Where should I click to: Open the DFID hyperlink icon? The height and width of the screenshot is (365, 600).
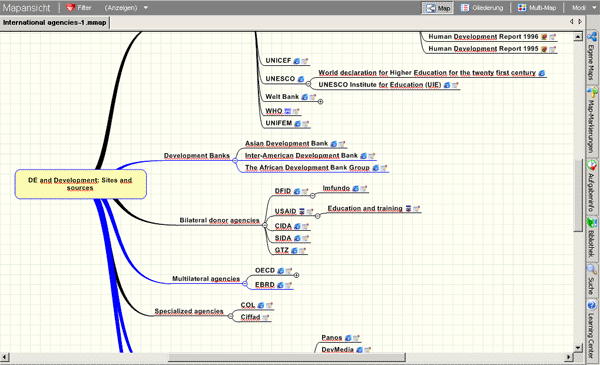297,191
